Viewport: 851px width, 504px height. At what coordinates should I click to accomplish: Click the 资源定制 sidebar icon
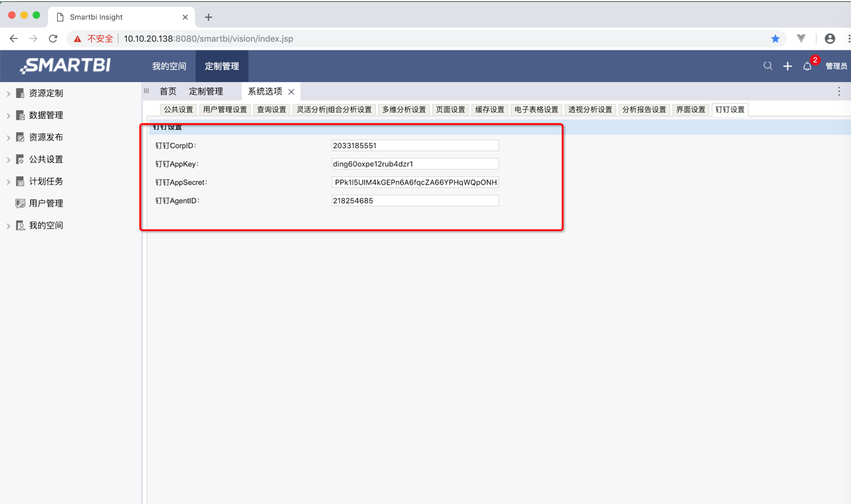point(20,93)
